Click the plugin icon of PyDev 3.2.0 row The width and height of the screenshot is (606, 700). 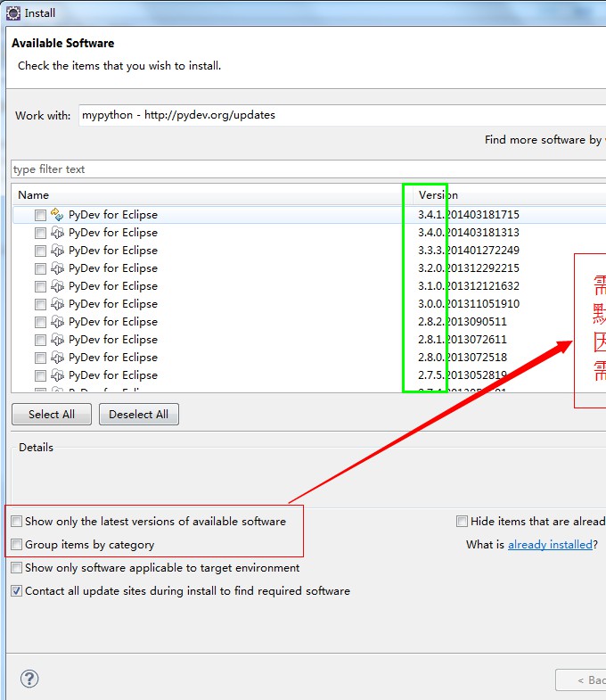click(x=57, y=268)
